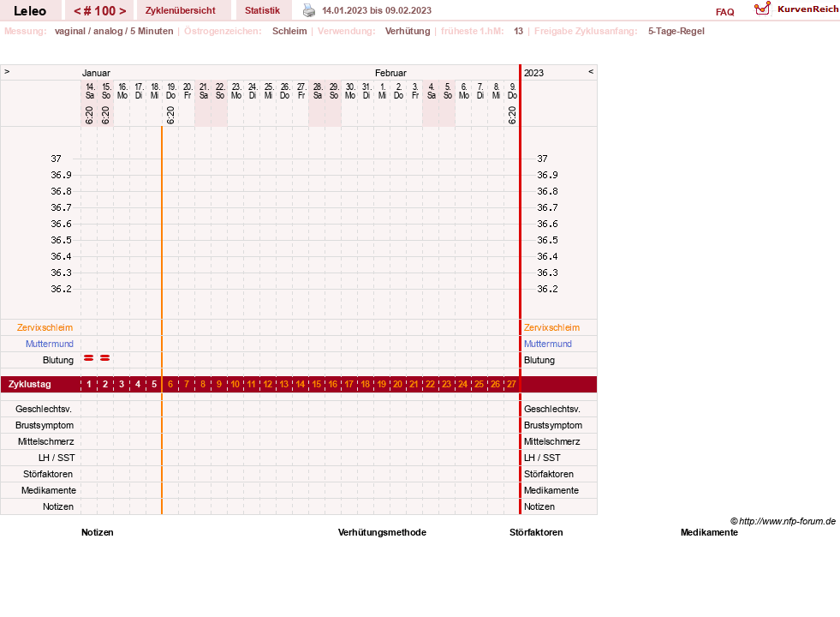This screenshot has height=617, width=840.
Task: Click the 9. Do date header
Action: tap(512, 91)
